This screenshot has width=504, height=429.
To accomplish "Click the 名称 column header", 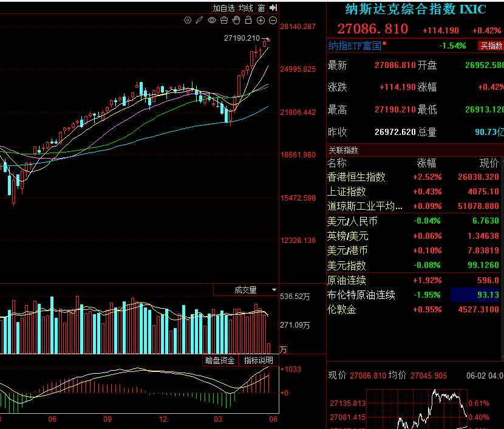I will click(x=337, y=163).
